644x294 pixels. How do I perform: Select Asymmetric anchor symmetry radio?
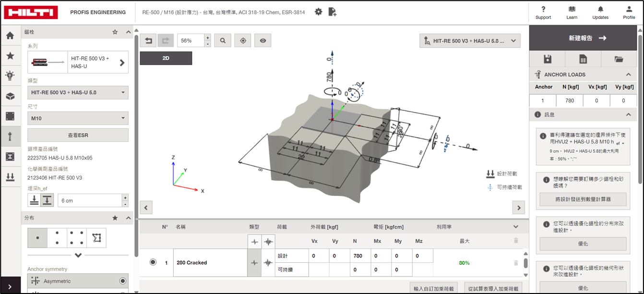pos(123,281)
